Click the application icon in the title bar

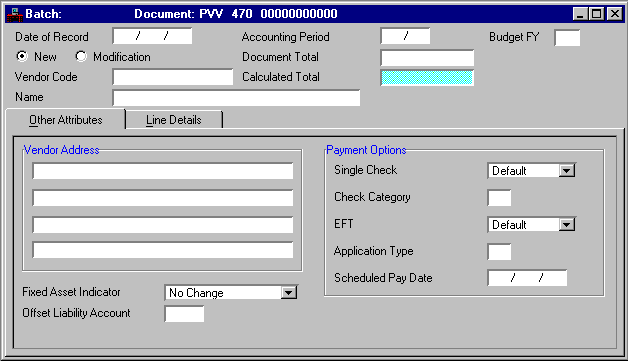coord(14,14)
